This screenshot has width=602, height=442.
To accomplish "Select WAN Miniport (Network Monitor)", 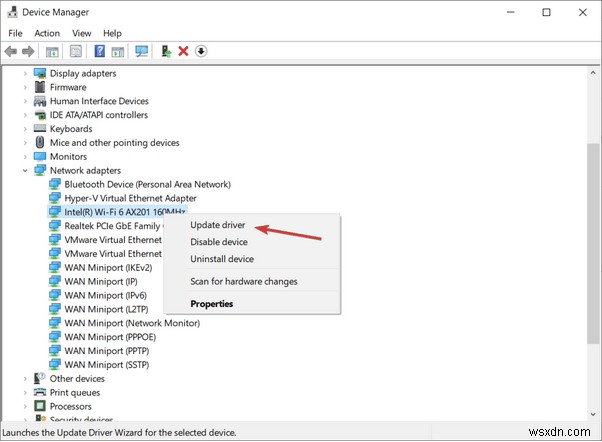I will 132,323.
